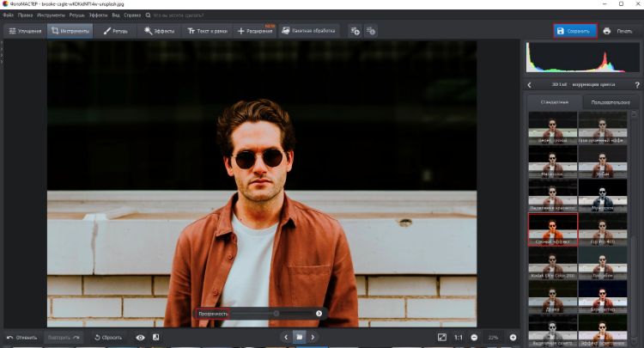Click the Save button with floppy disk icon

pos(574,31)
